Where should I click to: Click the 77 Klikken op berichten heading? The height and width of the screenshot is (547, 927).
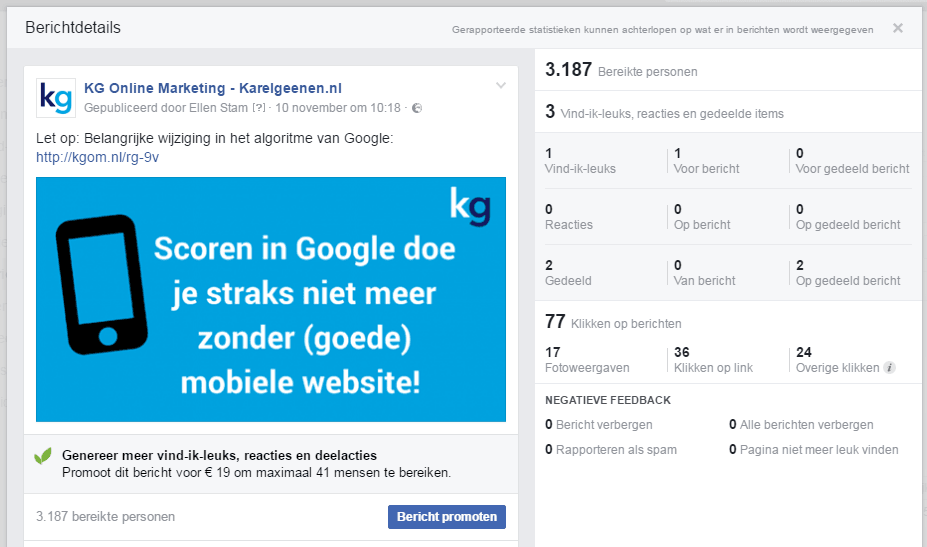click(613, 322)
